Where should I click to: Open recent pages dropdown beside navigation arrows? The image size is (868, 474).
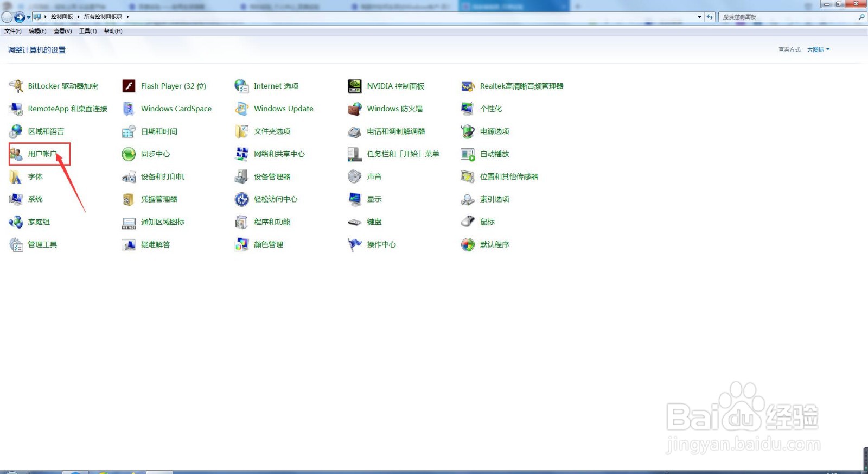tap(29, 17)
